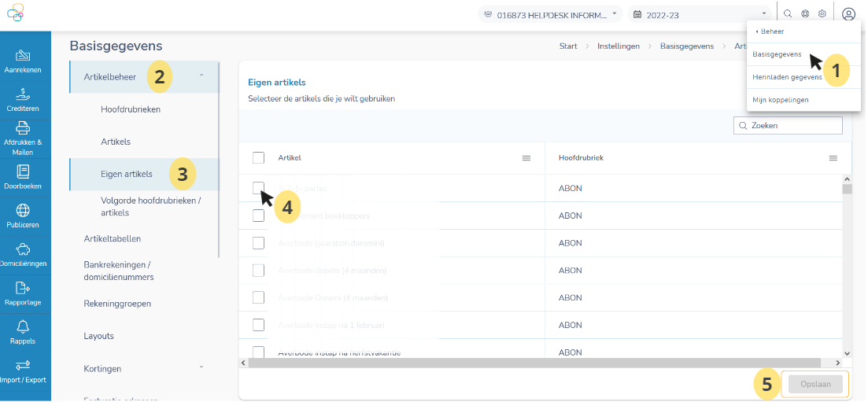Collapse the Artikelbeheer section
The width and height of the screenshot is (868, 402).
[201, 76]
